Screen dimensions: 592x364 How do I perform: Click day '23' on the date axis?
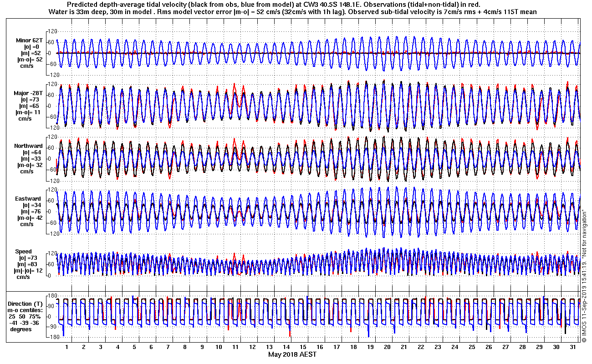(438, 347)
